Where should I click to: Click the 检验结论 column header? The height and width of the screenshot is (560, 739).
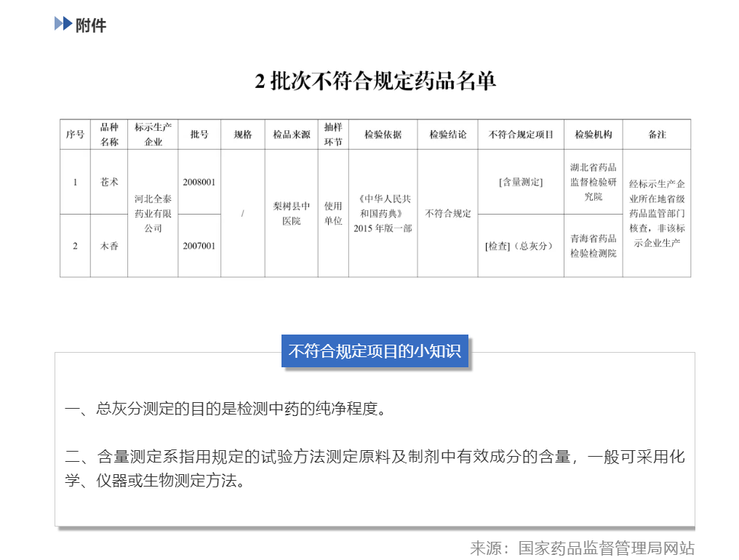(x=448, y=135)
